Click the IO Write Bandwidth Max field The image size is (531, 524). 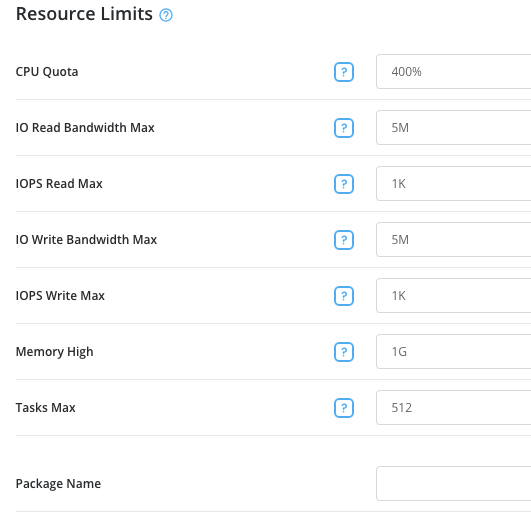(453, 239)
